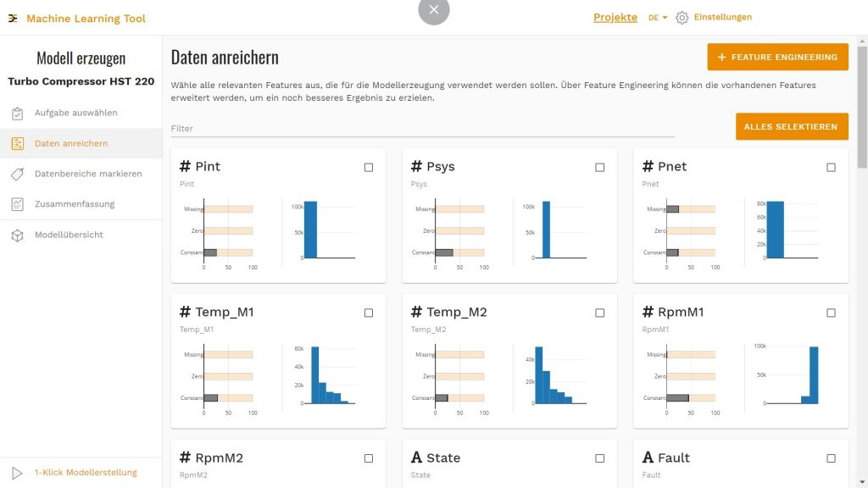Click the Daten anreichern clipboard icon
Viewport: 868px width, 488px height.
point(17,143)
